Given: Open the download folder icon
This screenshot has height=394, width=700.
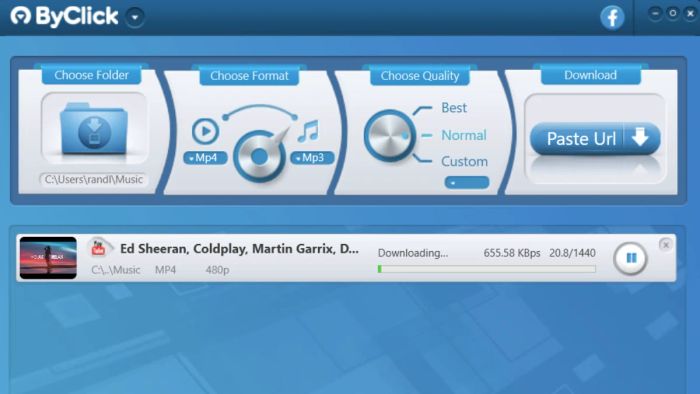Looking at the screenshot, I should point(94,129).
